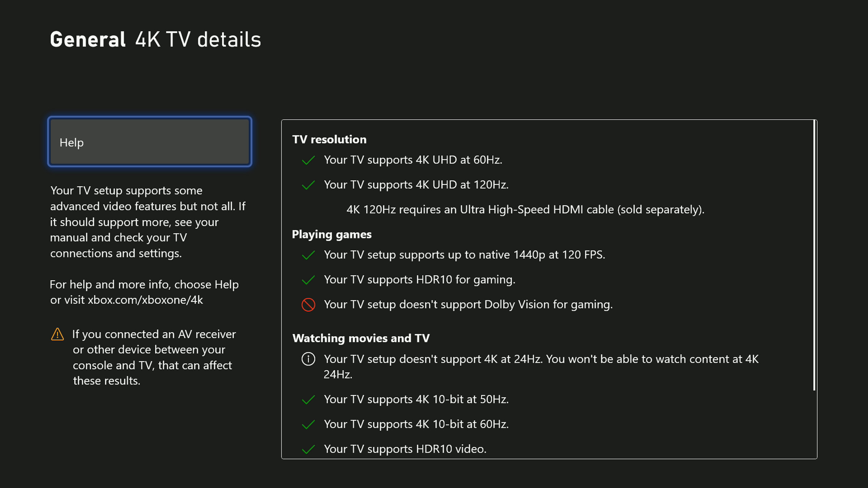Image resolution: width=868 pixels, height=488 pixels.
Task: Click the checkmark for HDR10 video support
Action: pos(308,449)
